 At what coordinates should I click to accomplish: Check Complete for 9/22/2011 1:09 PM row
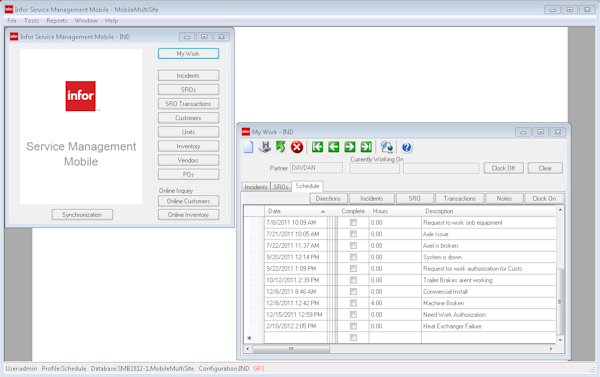pyautogui.click(x=353, y=268)
